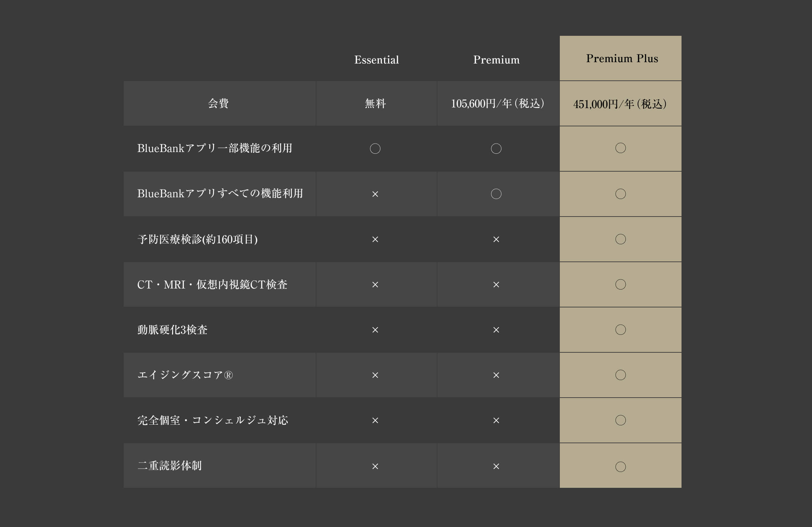Click Essential cross for 完全個室・コンシェルジュ対応
Viewport: 812px width, 527px height.
coord(375,421)
